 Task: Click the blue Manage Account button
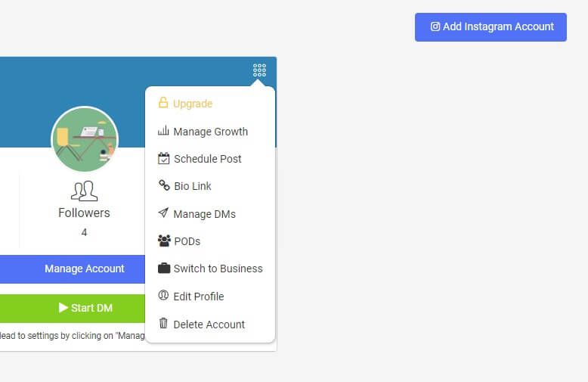coord(84,269)
